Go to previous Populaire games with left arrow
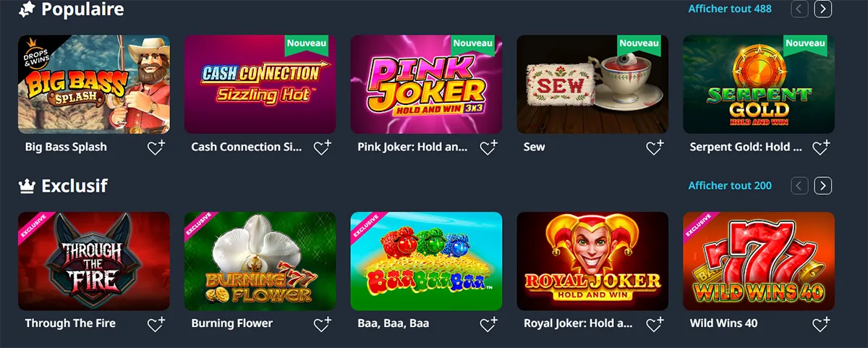Screen dimensions: 868x348 (799, 9)
